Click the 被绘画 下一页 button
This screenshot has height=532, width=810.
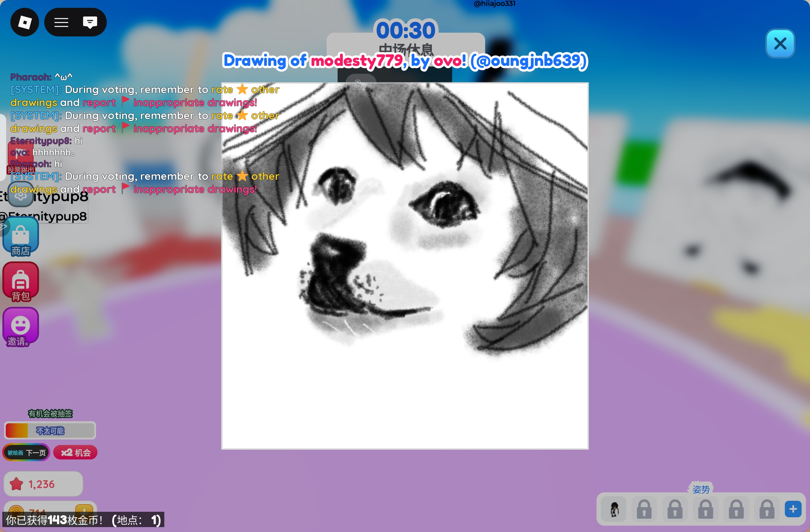pos(26,452)
